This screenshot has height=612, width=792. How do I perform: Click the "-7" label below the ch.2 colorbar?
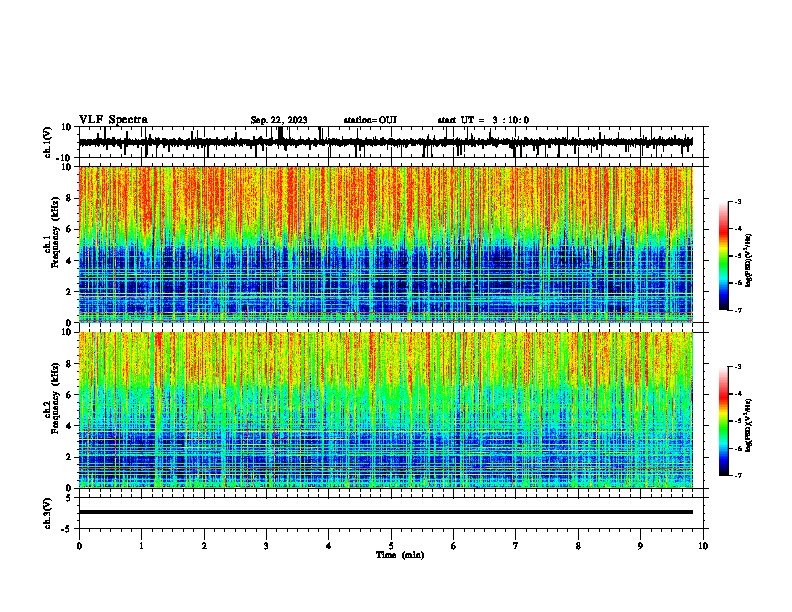pos(737,476)
